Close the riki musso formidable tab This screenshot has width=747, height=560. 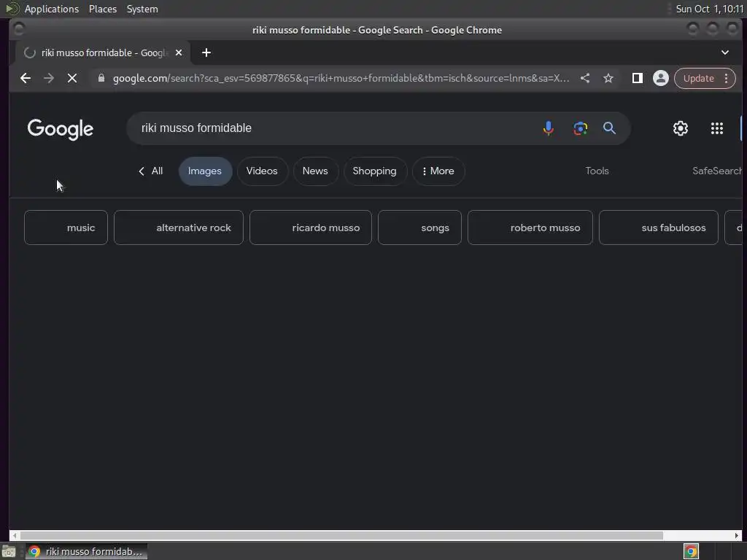point(179,52)
